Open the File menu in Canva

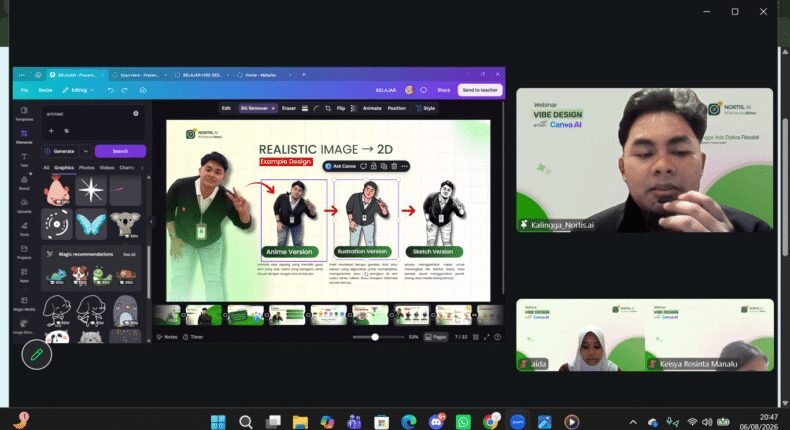pos(24,90)
